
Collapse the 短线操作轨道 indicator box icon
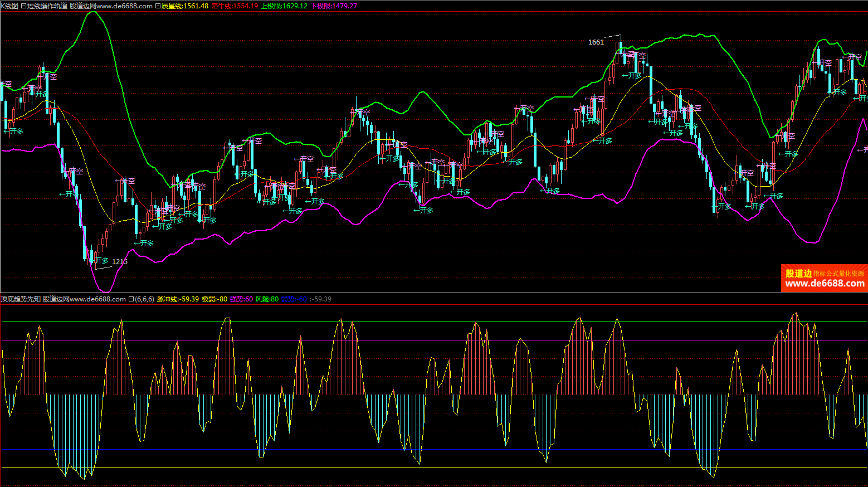tap(23, 6)
